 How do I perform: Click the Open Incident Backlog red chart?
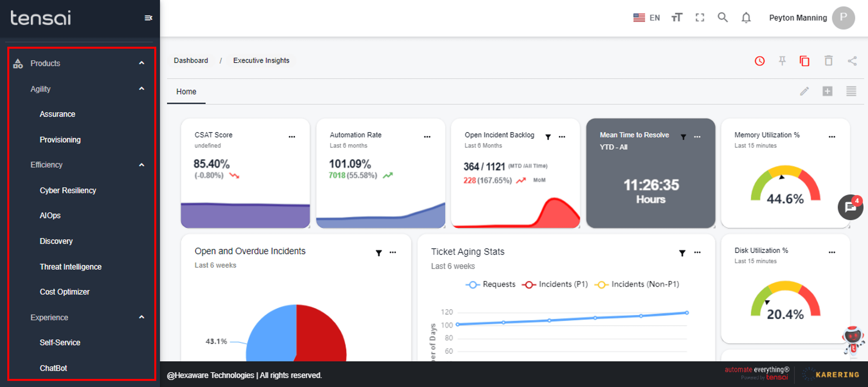[515, 213]
